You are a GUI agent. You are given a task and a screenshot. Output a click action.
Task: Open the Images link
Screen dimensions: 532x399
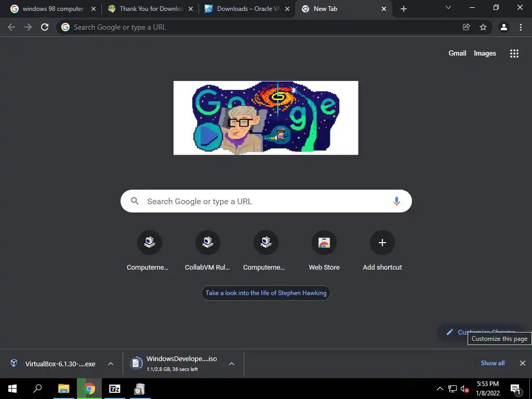click(x=485, y=54)
